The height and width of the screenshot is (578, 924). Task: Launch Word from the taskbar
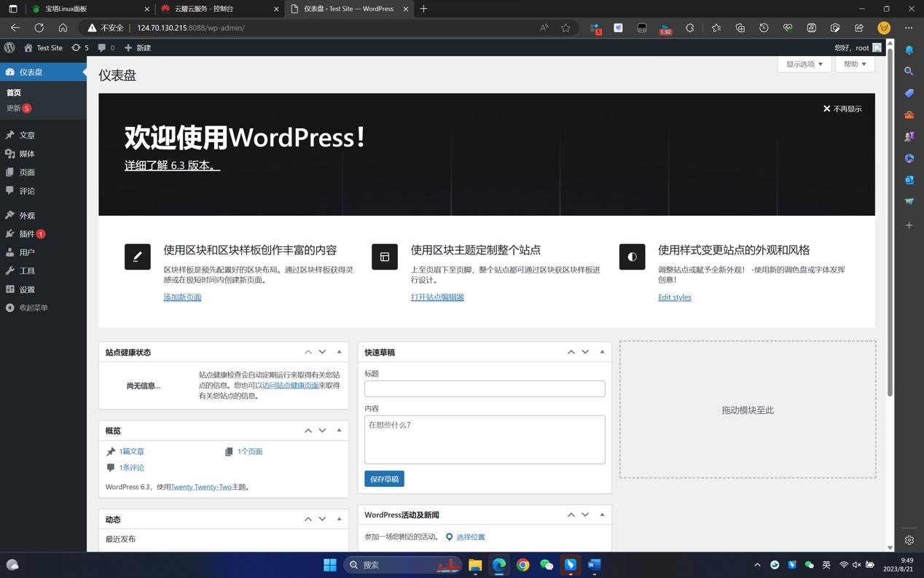point(593,564)
